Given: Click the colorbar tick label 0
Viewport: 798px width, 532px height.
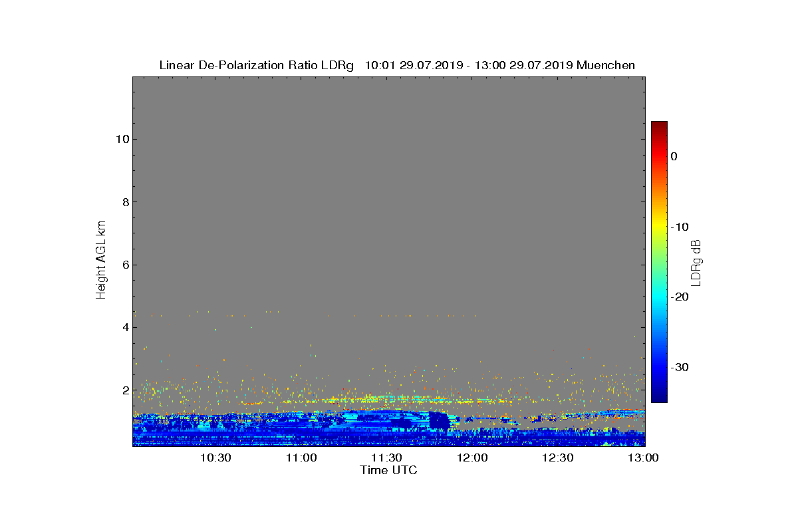Looking at the screenshot, I should (x=674, y=156).
